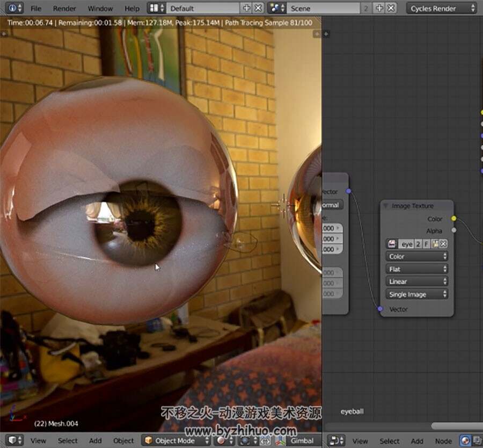Image resolution: width=483 pixels, height=448 pixels.
Task: Open the scene browser icon
Action: (x=277, y=8)
